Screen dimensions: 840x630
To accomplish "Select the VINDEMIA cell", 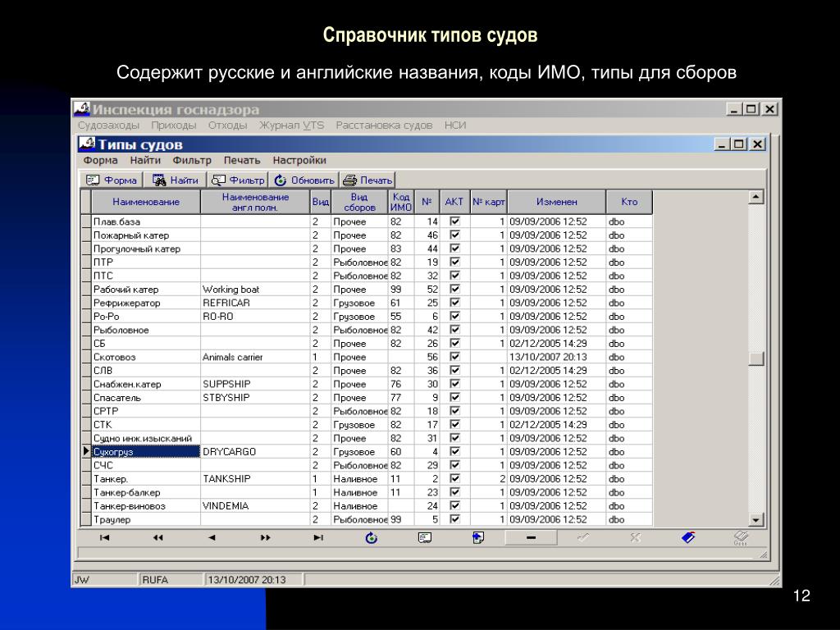I will [x=256, y=505].
